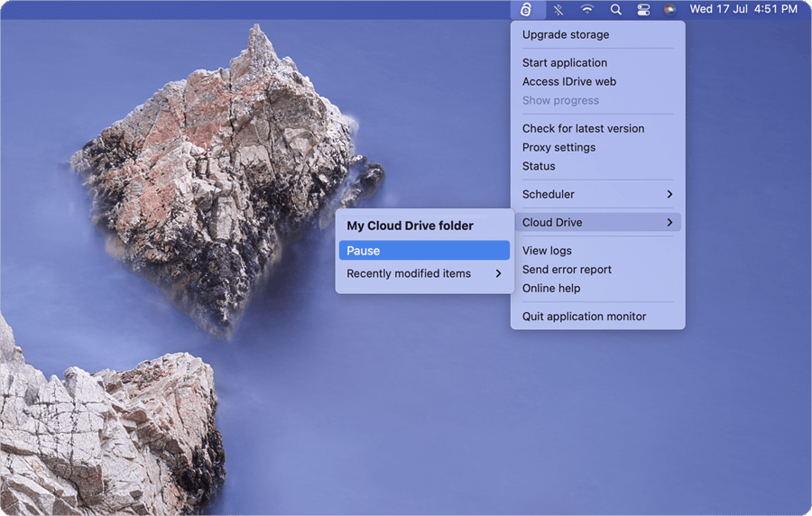
Task: Open Access IDrive web
Action: pos(597,81)
